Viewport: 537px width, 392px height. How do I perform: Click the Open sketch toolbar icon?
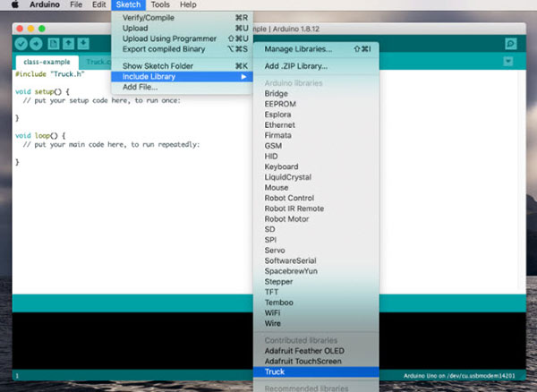click(69, 43)
